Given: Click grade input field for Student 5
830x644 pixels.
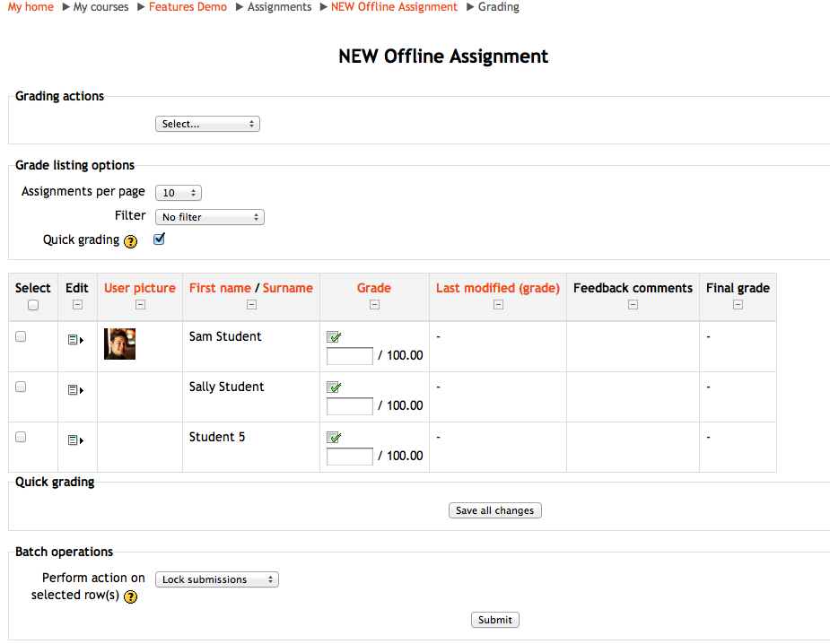Looking at the screenshot, I should 350,457.
